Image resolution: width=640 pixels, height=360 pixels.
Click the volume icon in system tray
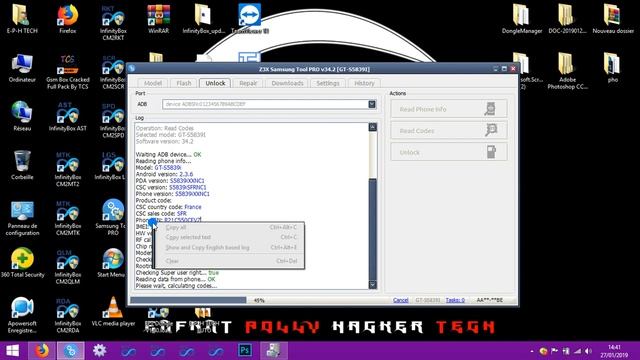(588, 351)
